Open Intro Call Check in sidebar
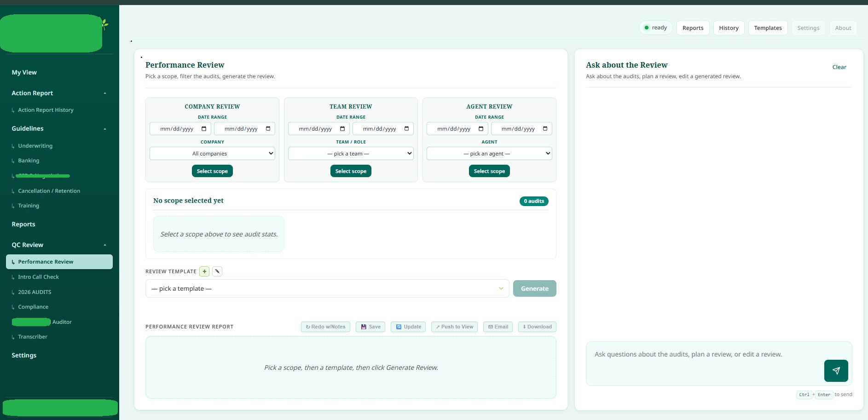Image resolution: width=868 pixels, height=420 pixels. pyautogui.click(x=38, y=277)
